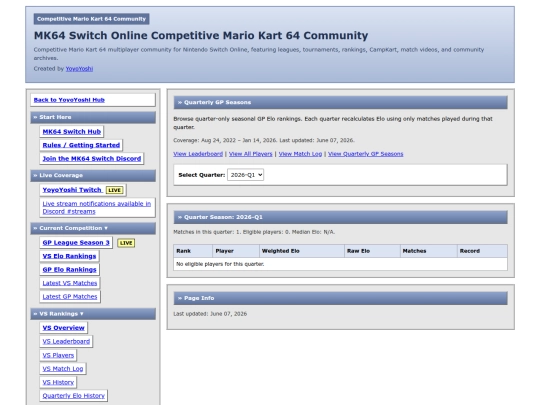Go to Rules / Getting Started
This screenshot has width=540, height=405.
tap(81, 145)
